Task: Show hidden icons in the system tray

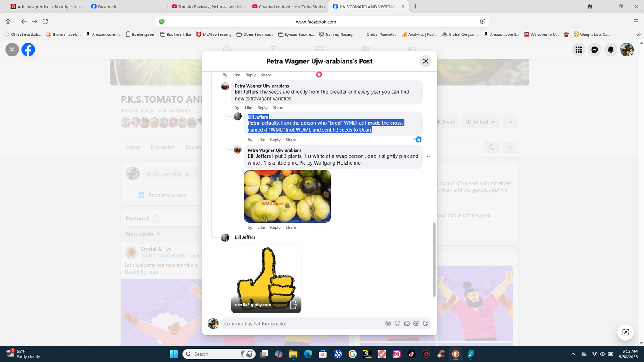Action: coord(573,354)
